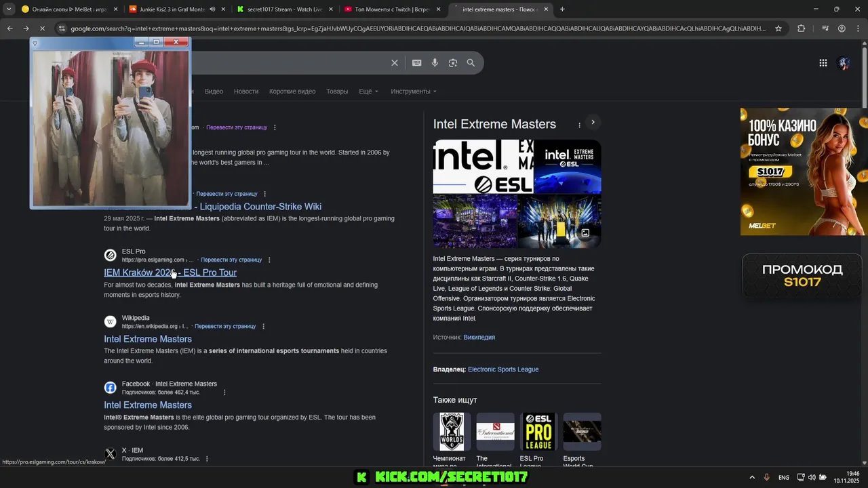Bookmark this page with the star
The image size is (868, 488).
(778, 28)
